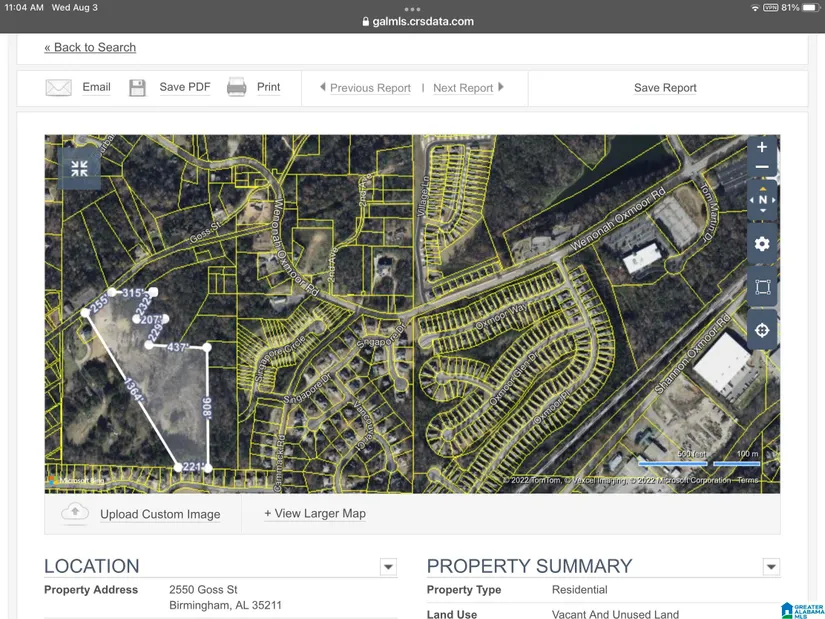Click the Email envelope icon
Viewport: 825px width, 619px height.
coord(59,88)
